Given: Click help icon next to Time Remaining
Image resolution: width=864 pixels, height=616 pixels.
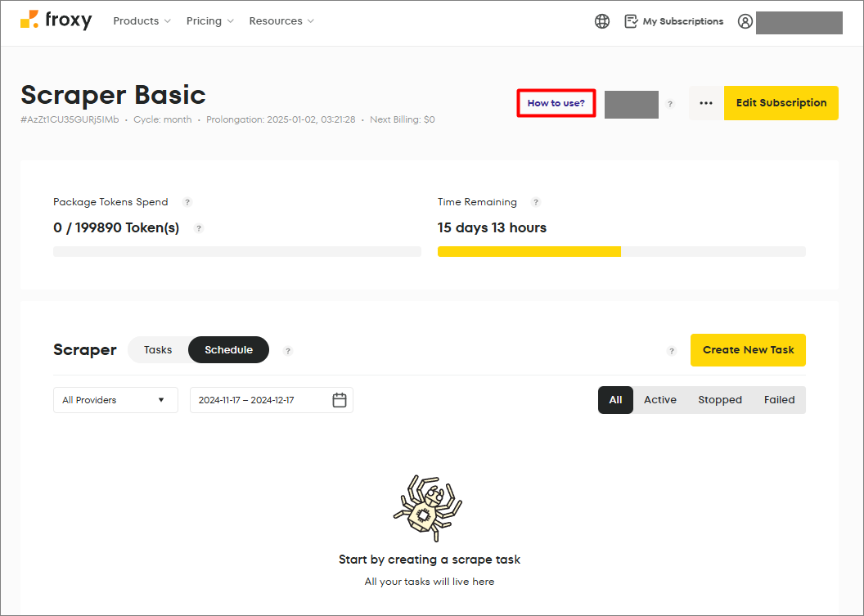Looking at the screenshot, I should pos(536,202).
